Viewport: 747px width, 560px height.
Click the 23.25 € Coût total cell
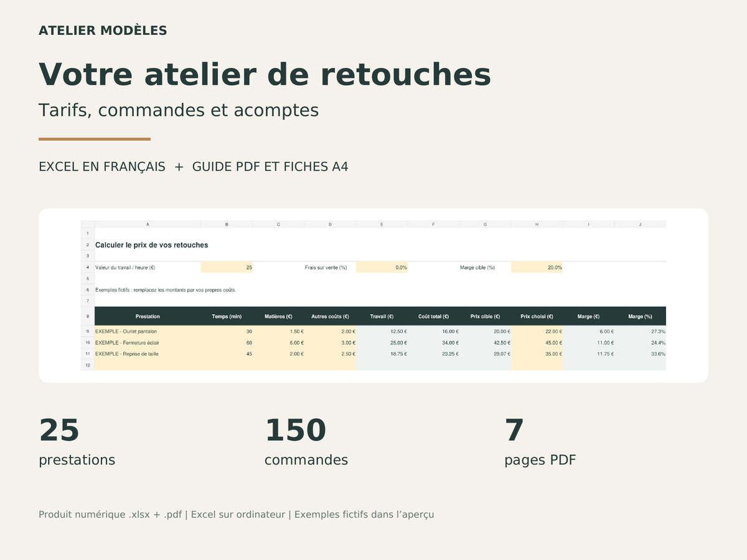[433, 354]
